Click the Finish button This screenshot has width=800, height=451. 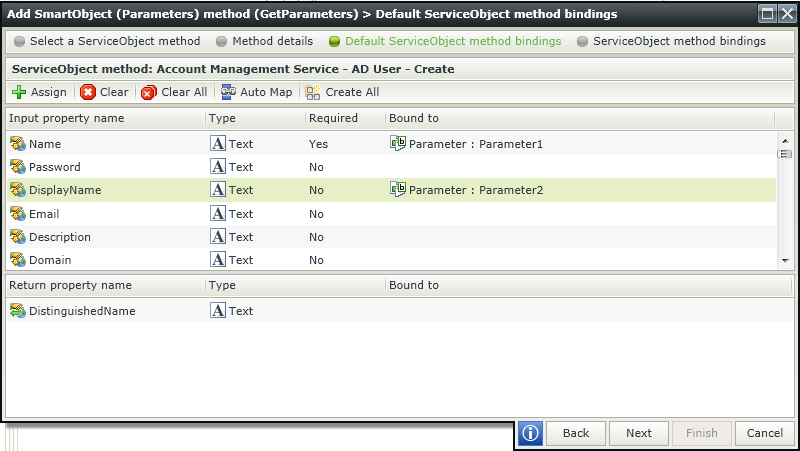(702, 433)
